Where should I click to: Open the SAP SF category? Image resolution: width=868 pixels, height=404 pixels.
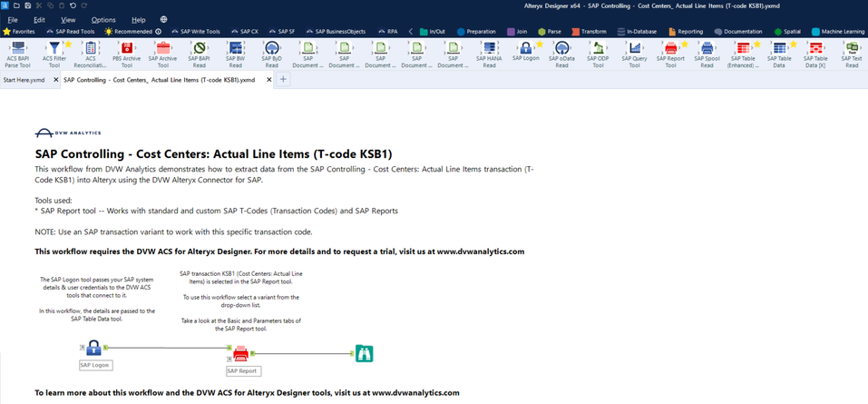[282, 32]
